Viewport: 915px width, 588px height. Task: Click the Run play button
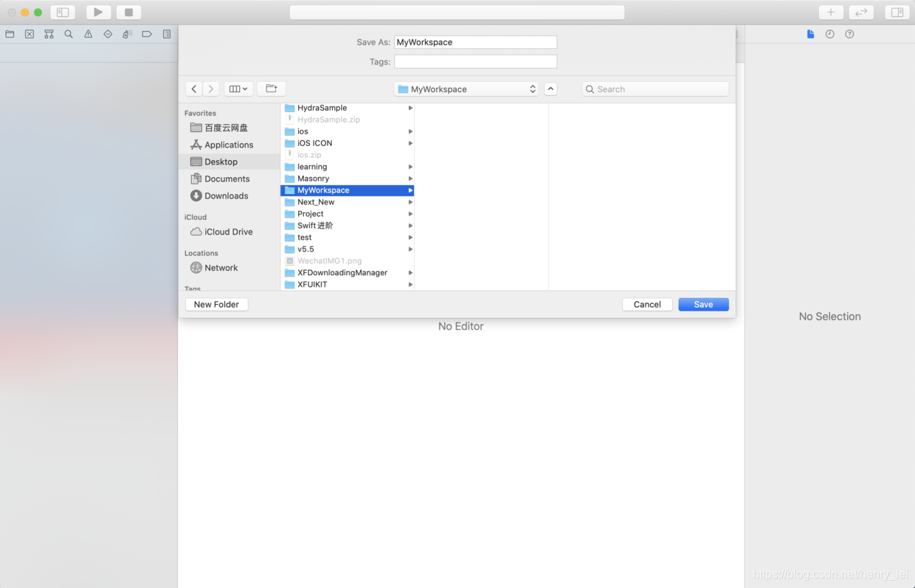[98, 13]
